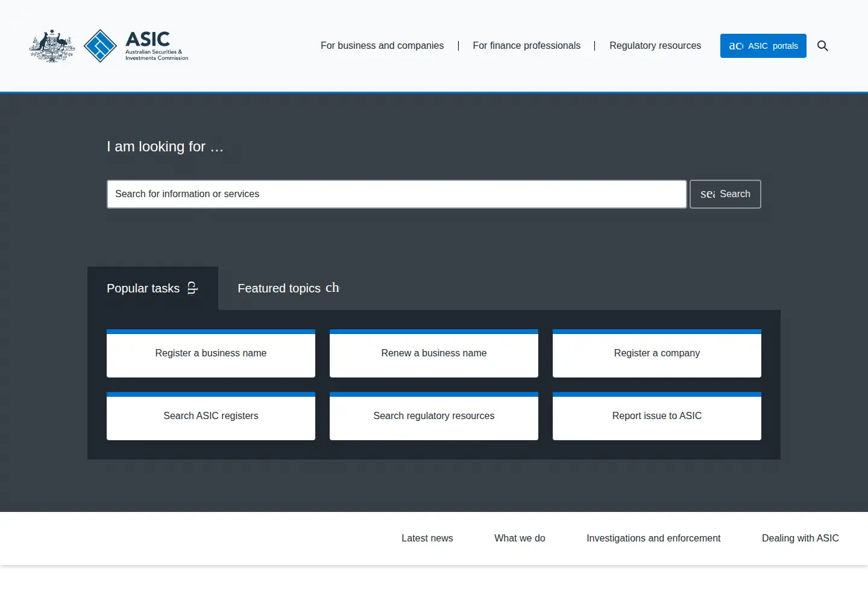The height and width of the screenshot is (603, 868).
Task: Open Renew a business name card
Action: tap(434, 353)
